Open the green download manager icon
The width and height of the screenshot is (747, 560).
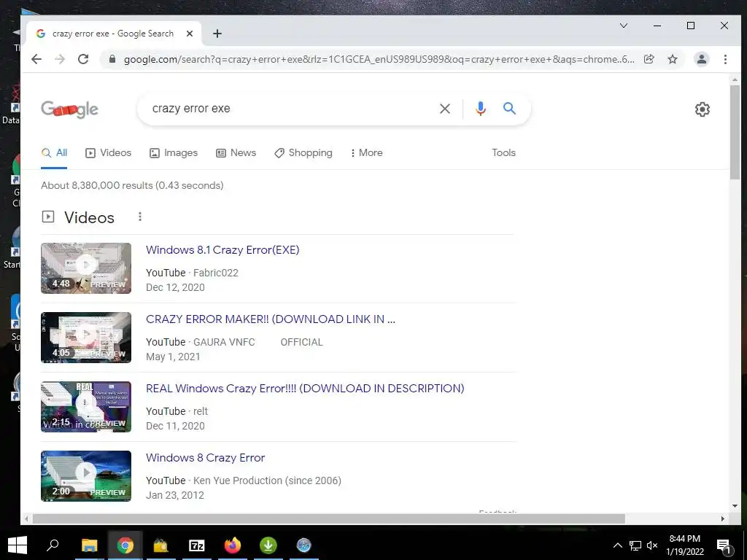tap(268, 545)
